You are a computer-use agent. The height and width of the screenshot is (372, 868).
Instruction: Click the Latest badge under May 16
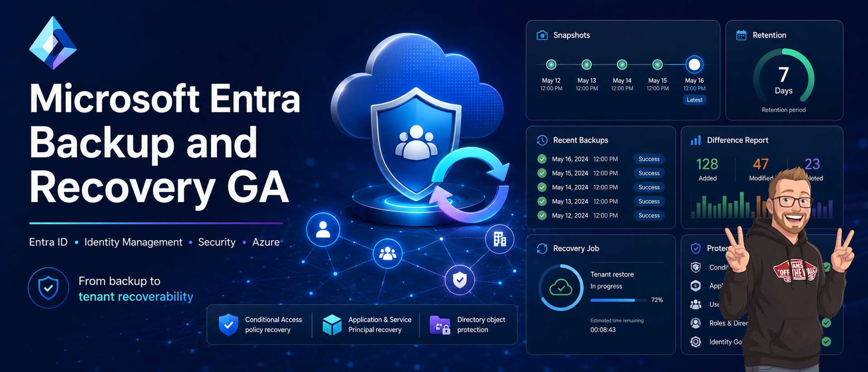(x=694, y=100)
